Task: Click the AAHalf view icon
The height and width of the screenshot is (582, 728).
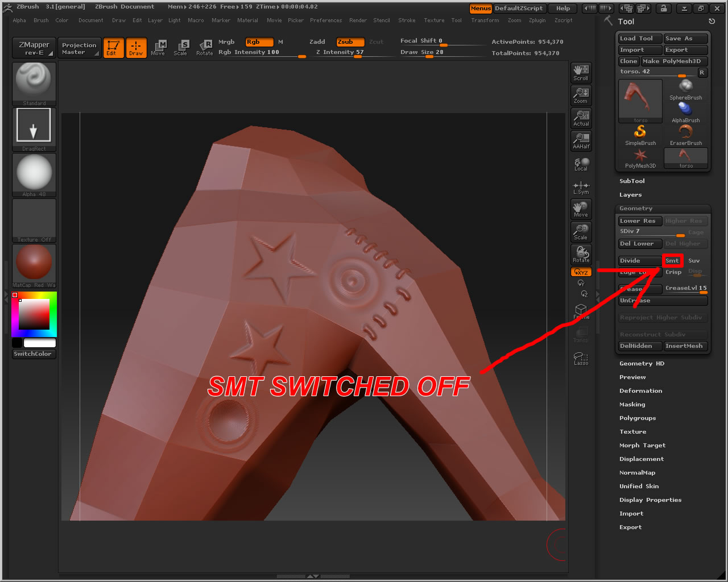Action: pos(581,140)
